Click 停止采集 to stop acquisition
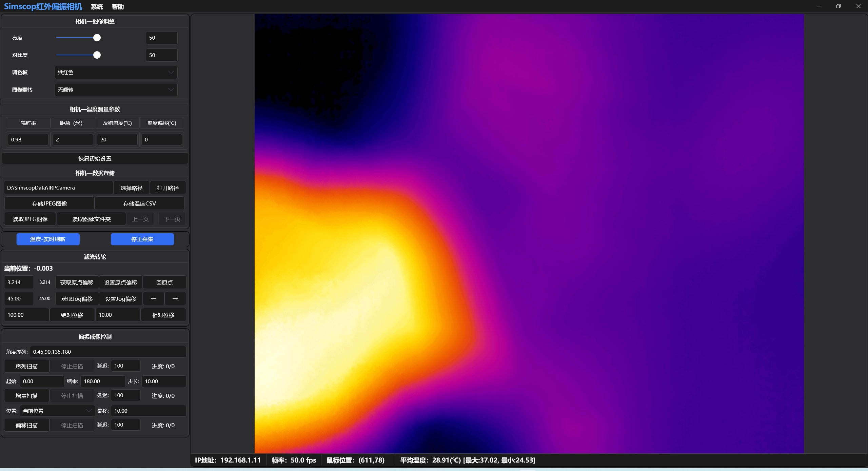This screenshot has width=868, height=471. pos(142,239)
